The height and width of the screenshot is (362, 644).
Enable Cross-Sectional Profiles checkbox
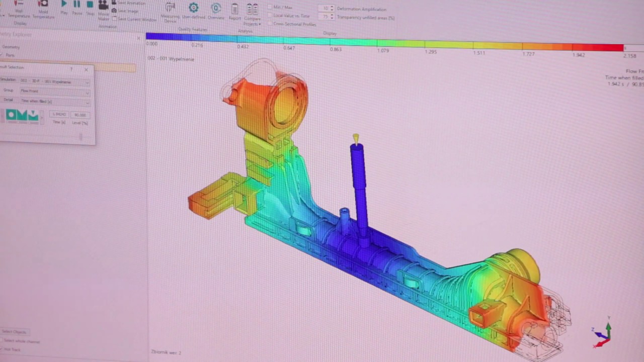tap(270, 24)
